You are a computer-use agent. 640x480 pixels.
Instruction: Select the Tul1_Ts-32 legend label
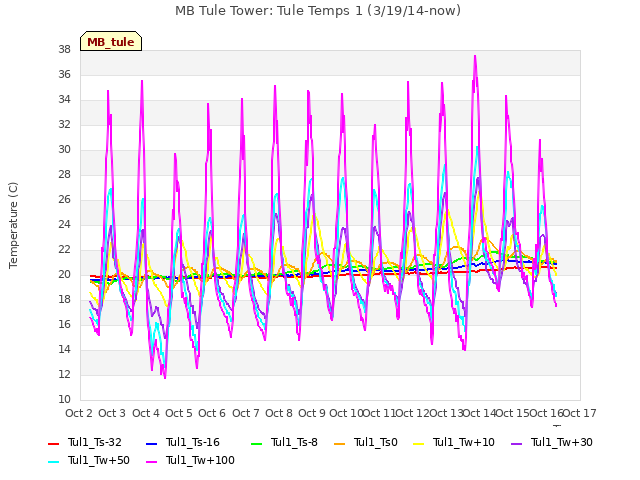click(95, 442)
